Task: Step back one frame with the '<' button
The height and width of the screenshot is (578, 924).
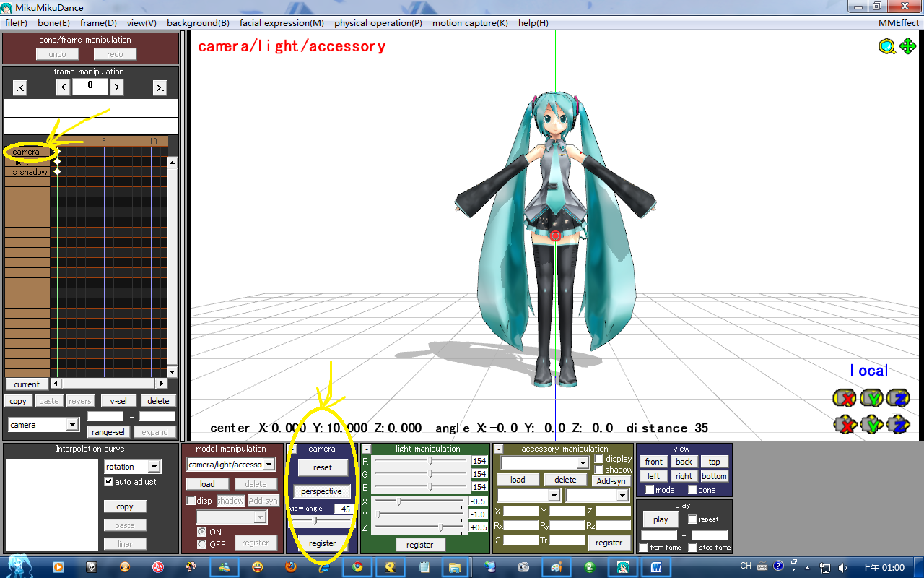Action: (x=64, y=87)
